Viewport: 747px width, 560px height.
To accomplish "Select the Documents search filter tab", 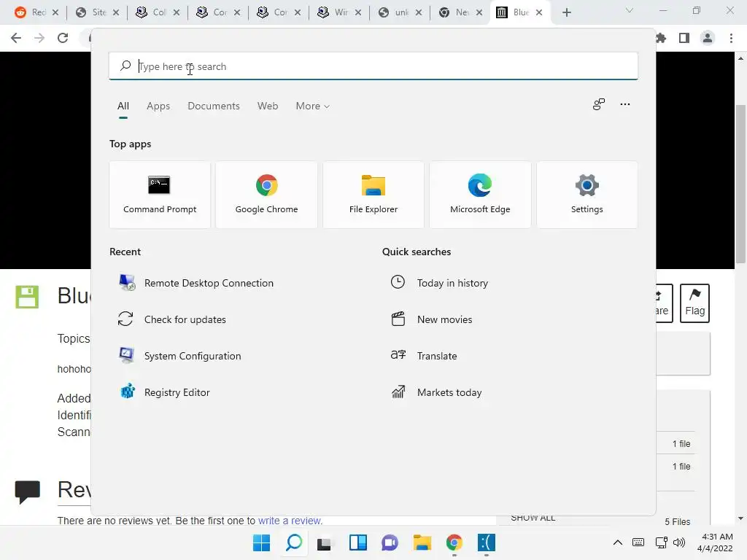I will tap(214, 106).
